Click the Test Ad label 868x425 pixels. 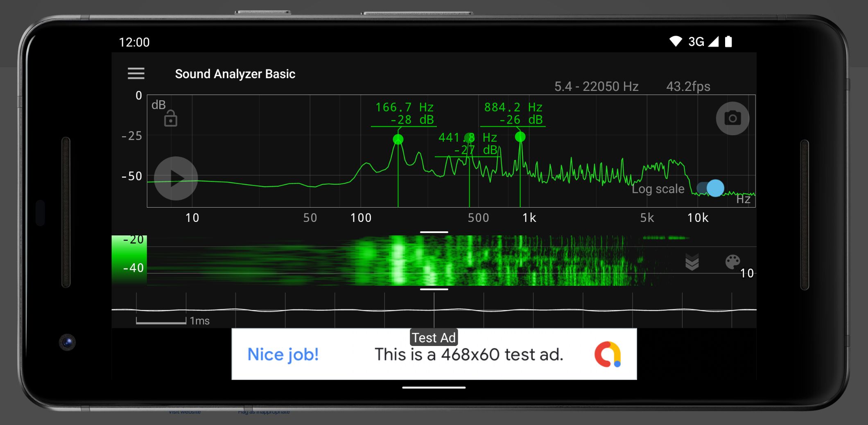pyautogui.click(x=434, y=338)
